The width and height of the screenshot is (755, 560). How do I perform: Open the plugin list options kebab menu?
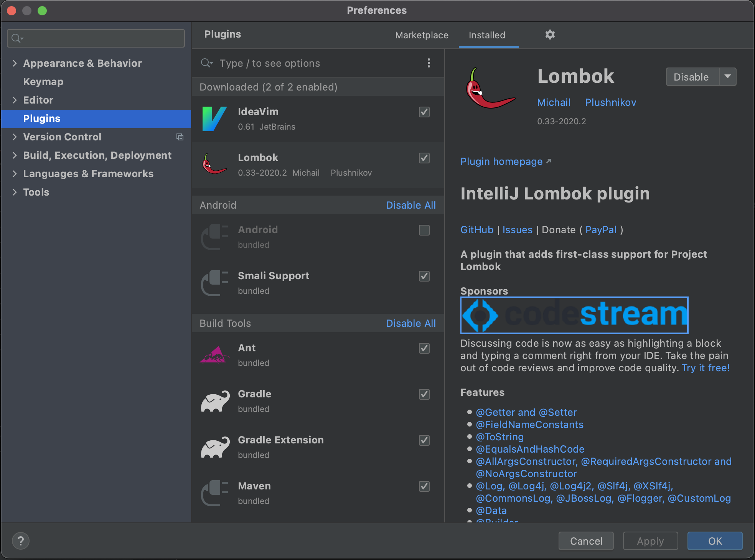[x=429, y=63]
